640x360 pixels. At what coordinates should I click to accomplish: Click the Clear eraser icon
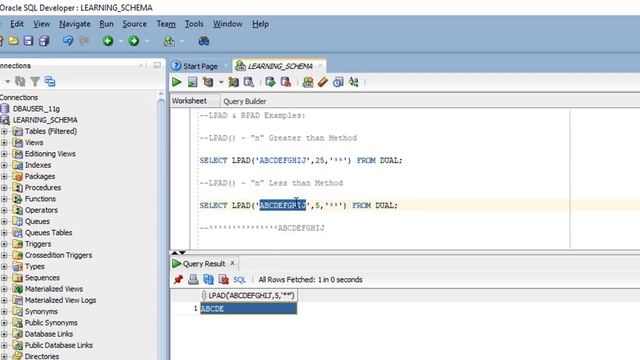pyautogui.click(x=323, y=82)
